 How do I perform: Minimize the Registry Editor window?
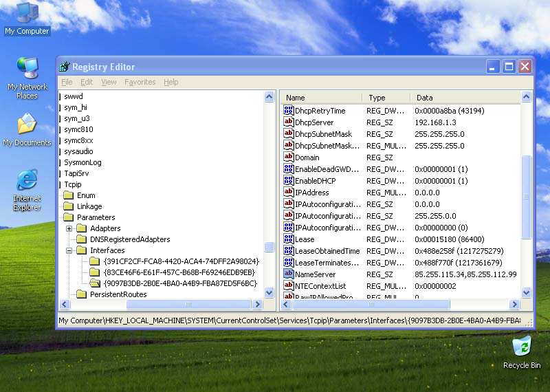pos(492,66)
